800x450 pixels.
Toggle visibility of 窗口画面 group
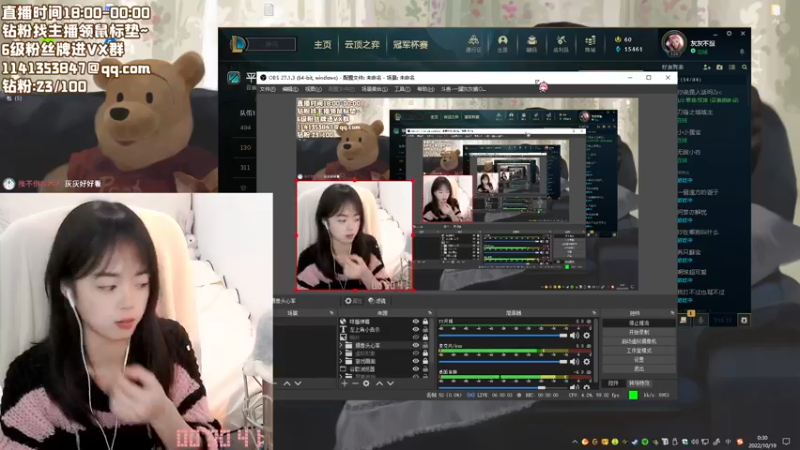pos(415,361)
